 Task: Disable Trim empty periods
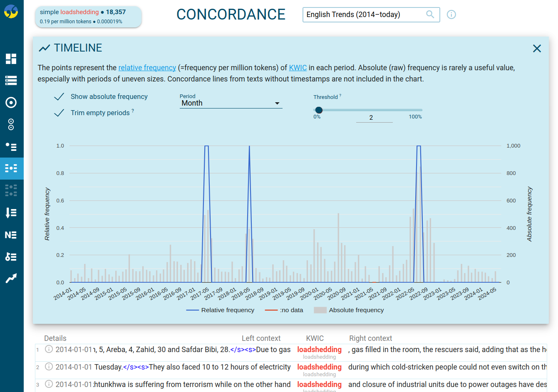[x=59, y=113]
